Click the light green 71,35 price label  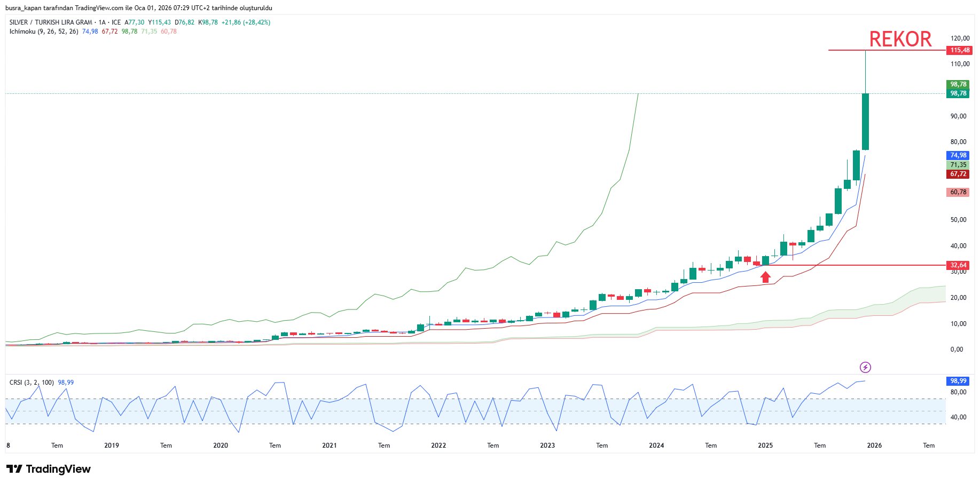[958, 165]
